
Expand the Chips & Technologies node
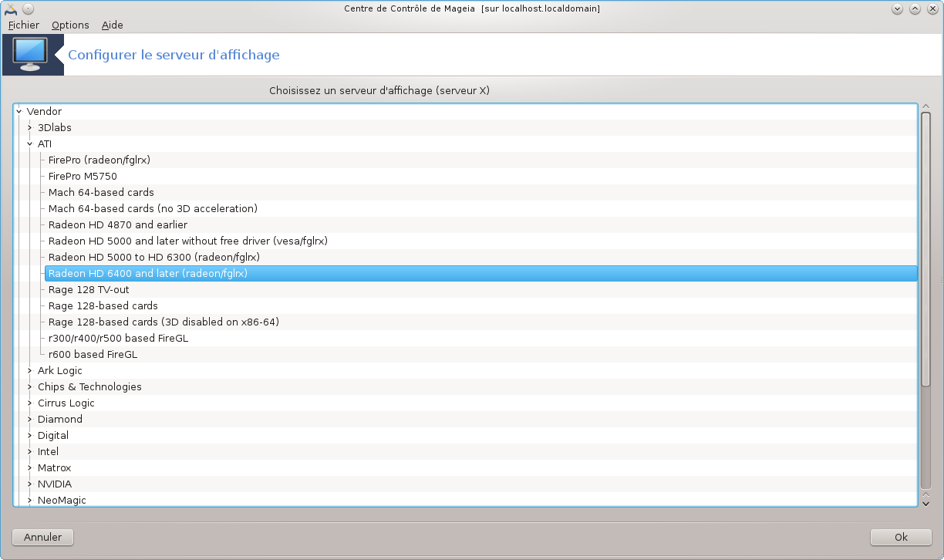pyautogui.click(x=29, y=387)
